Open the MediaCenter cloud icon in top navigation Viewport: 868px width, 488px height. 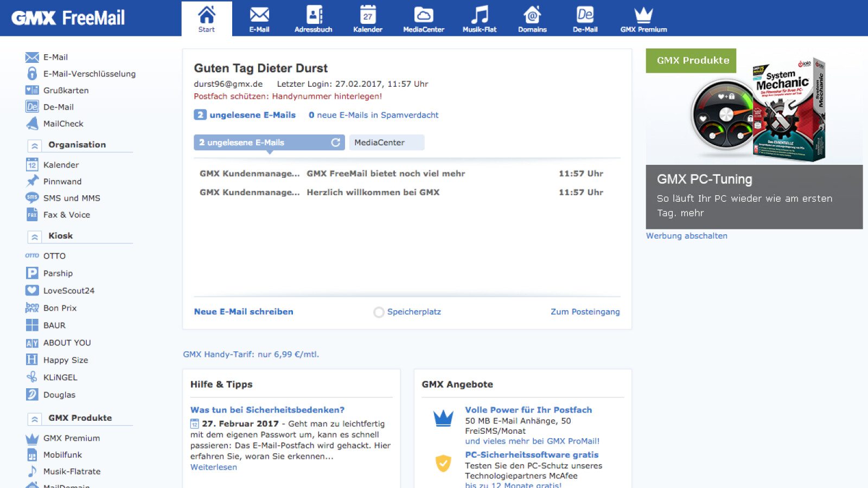click(x=424, y=15)
